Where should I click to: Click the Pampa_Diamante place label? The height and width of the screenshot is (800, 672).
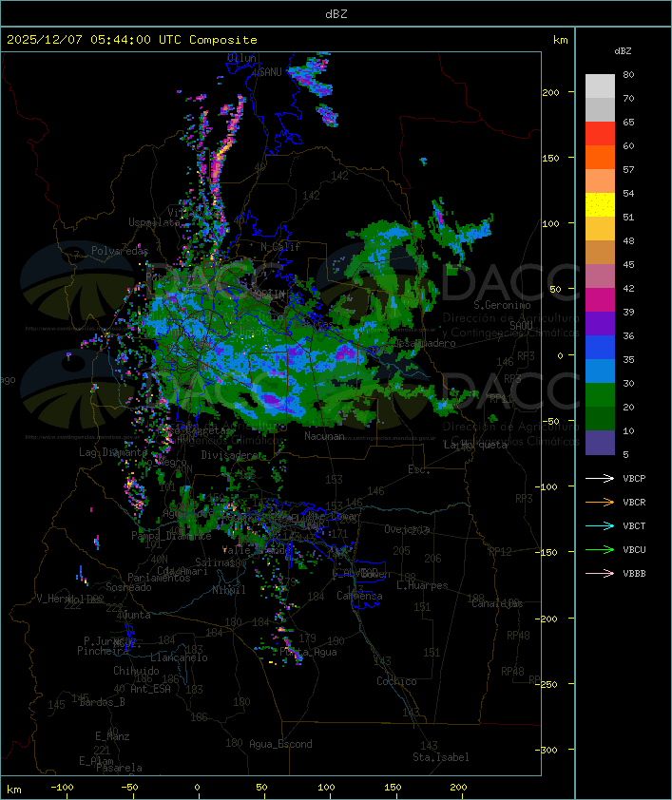click(x=171, y=536)
